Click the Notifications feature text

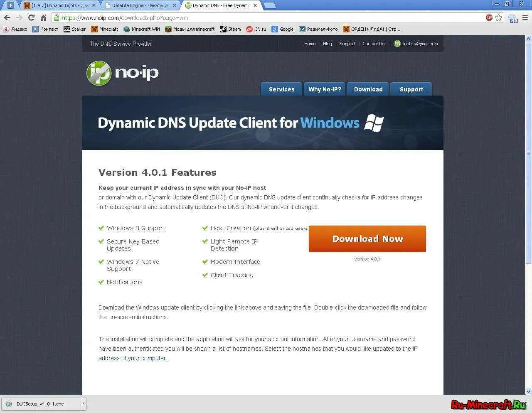point(124,282)
